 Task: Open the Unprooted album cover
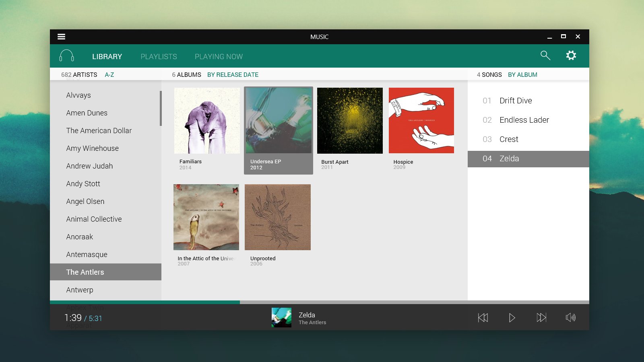click(x=278, y=217)
